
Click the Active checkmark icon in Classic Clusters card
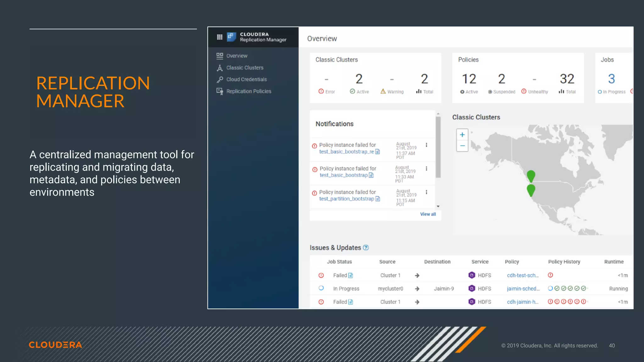353,91
